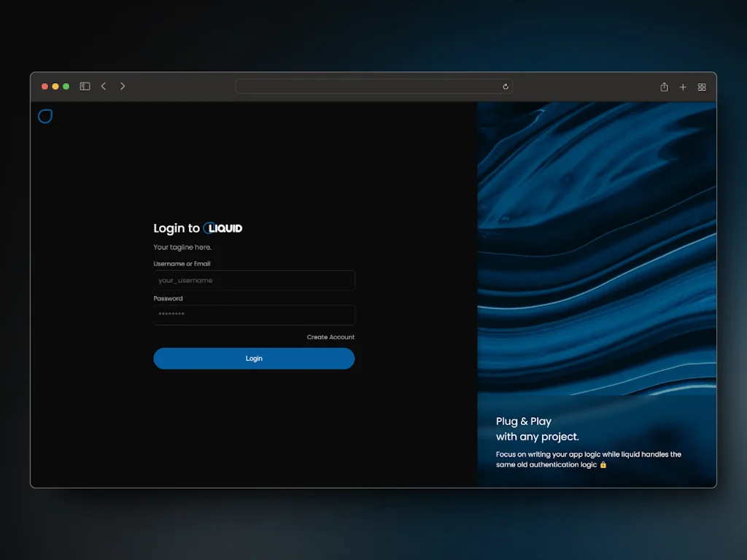Navigate back with the back arrow icon
This screenshot has height=560, width=747.
tap(104, 85)
